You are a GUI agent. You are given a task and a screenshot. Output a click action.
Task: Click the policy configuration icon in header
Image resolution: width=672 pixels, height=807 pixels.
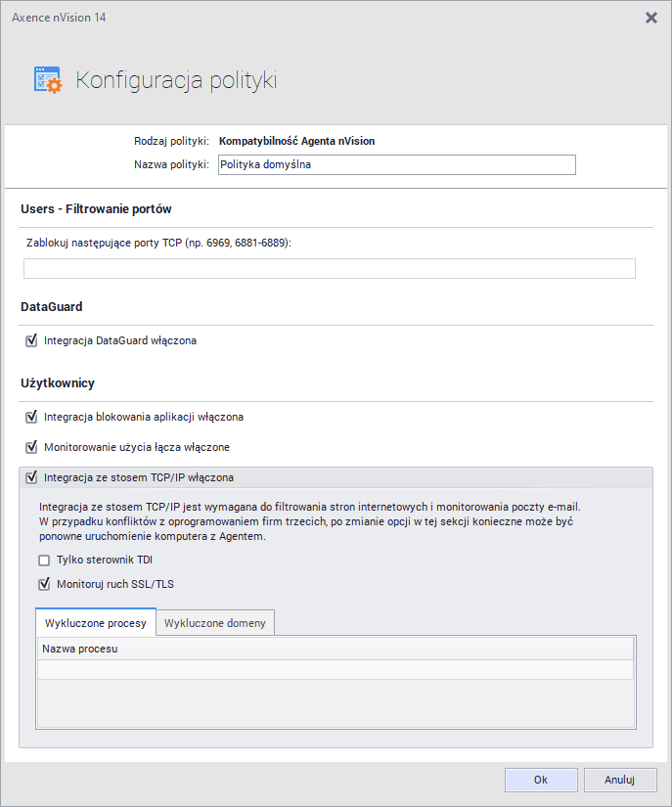click(x=47, y=80)
